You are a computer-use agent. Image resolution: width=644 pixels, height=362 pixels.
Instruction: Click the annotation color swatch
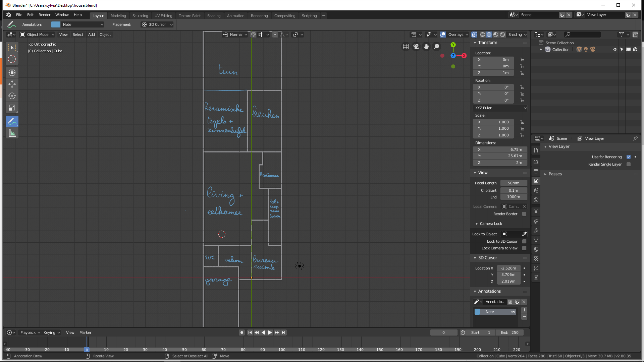[x=56, y=24]
